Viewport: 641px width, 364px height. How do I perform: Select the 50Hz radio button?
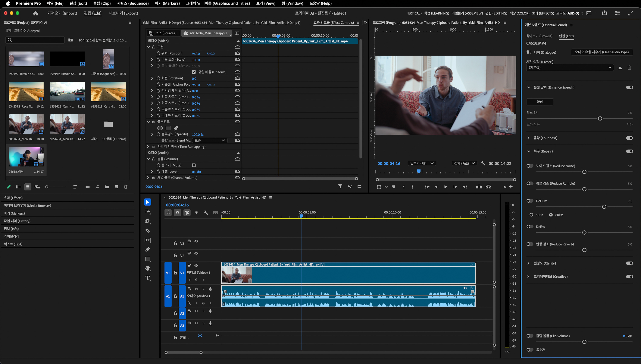click(531, 215)
